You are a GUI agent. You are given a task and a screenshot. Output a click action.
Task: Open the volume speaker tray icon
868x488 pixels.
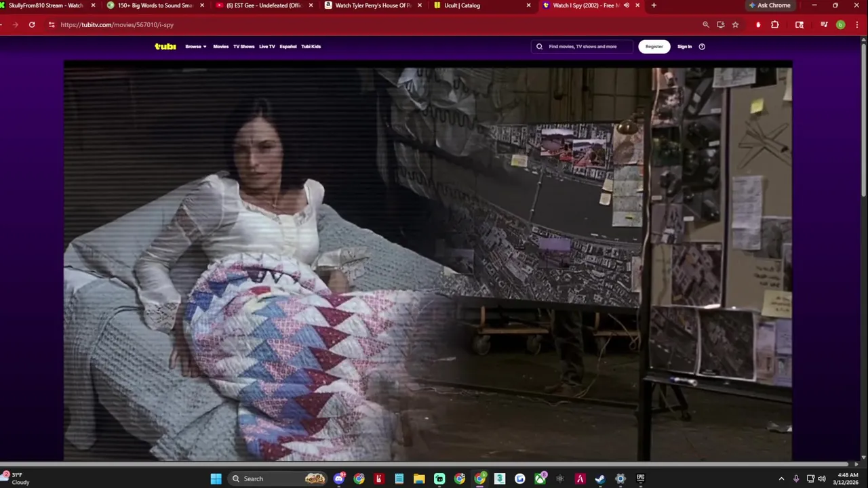point(822,479)
